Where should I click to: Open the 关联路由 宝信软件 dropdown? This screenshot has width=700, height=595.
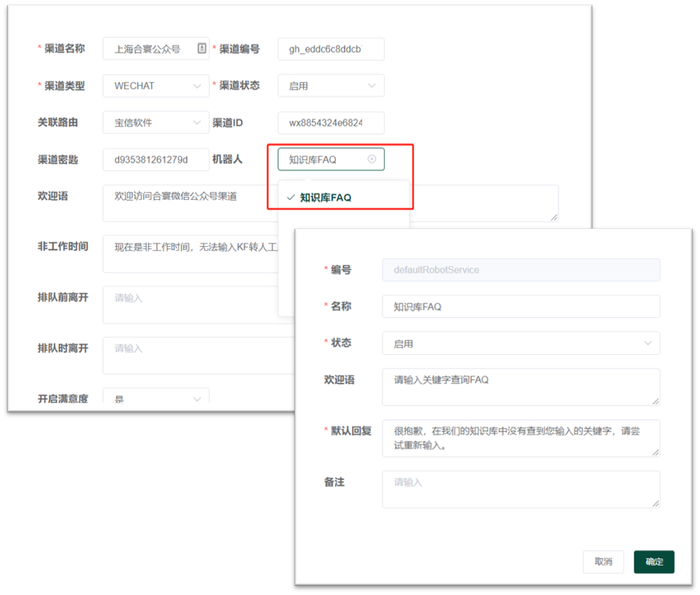tap(156, 122)
